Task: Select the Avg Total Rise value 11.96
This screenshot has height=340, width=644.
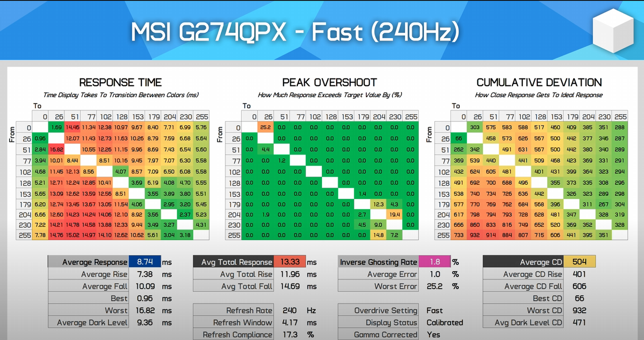Action: tap(289, 274)
